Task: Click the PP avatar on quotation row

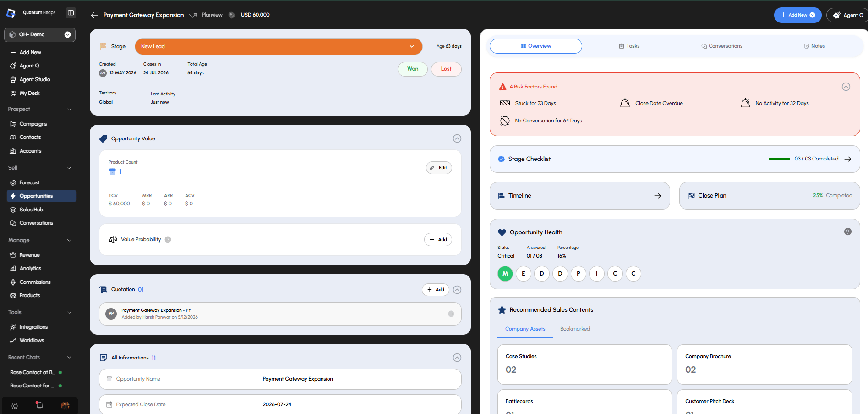Action: coord(111,314)
